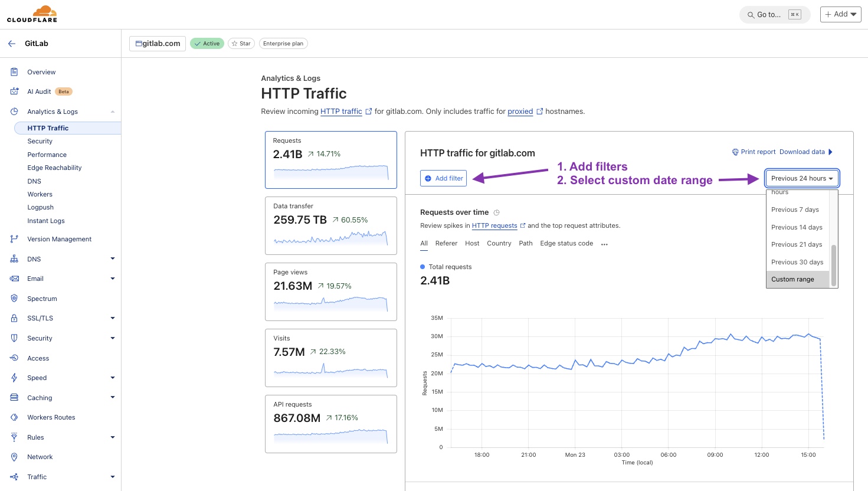Click the three-dots more attributes icon
The width and height of the screenshot is (868, 491).
[x=604, y=244]
